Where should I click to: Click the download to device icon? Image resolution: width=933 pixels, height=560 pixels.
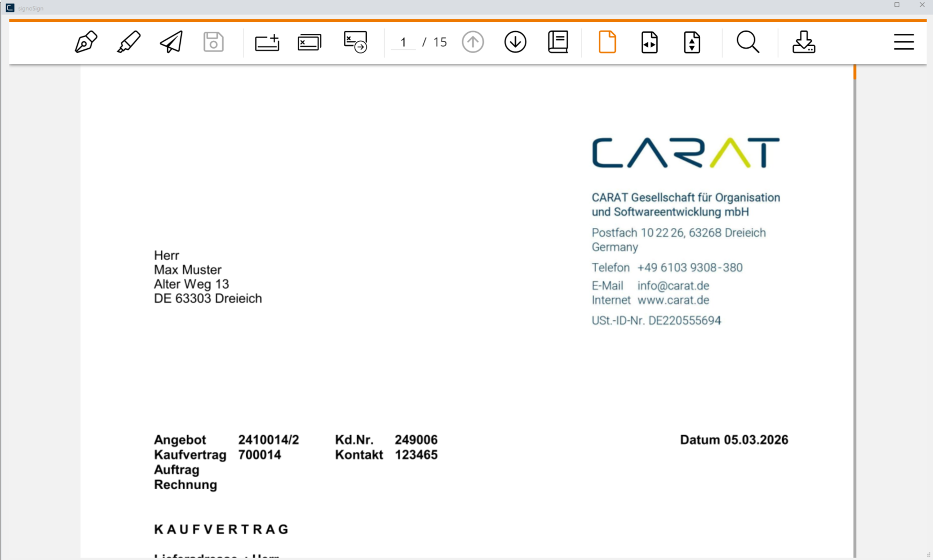[804, 42]
